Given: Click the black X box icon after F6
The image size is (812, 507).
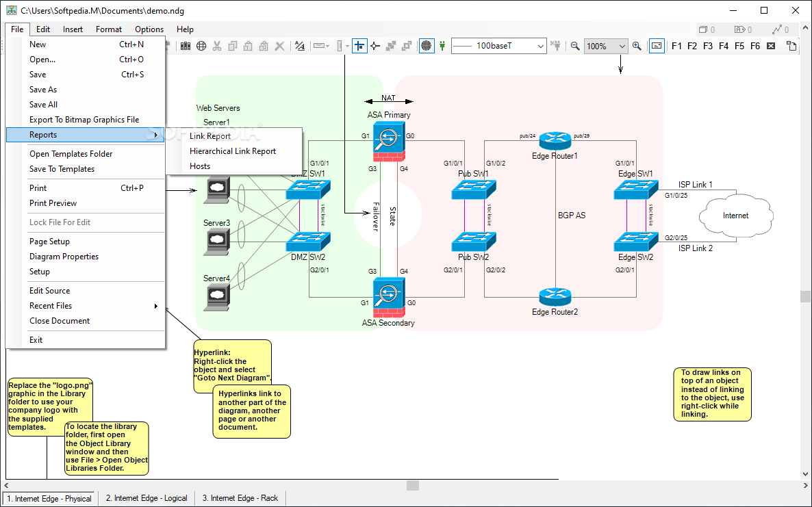Looking at the screenshot, I should pos(771,46).
